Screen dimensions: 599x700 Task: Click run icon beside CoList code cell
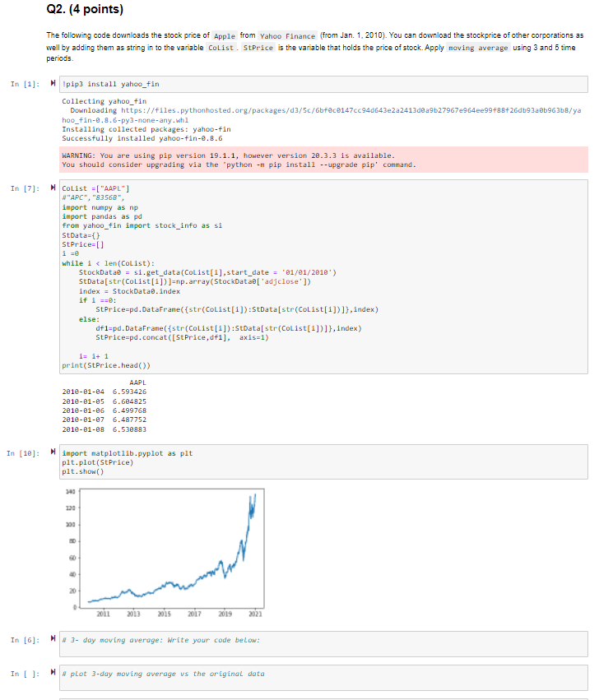point(53,188)
